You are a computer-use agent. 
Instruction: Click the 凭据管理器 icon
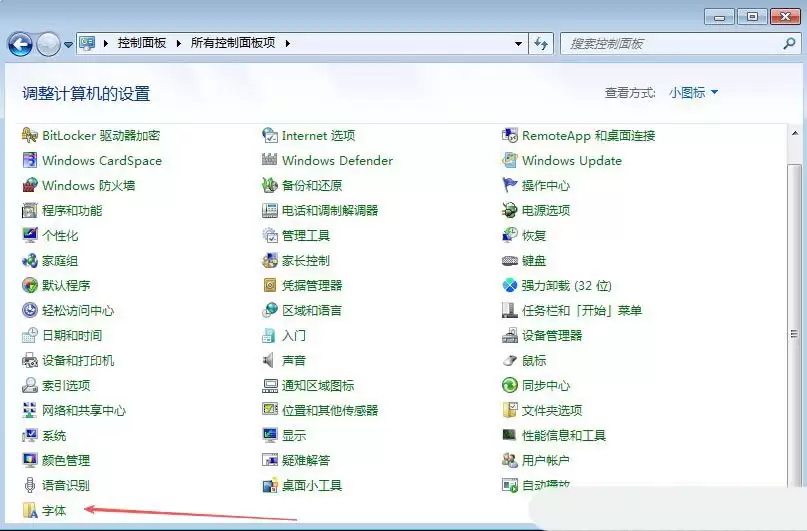[x=270, y=285]
